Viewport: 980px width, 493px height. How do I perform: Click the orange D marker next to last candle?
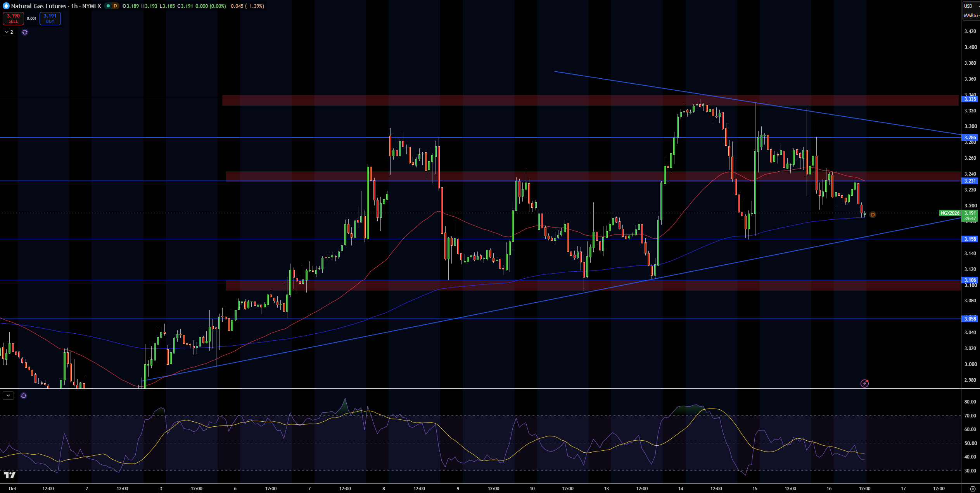[873, 214]
